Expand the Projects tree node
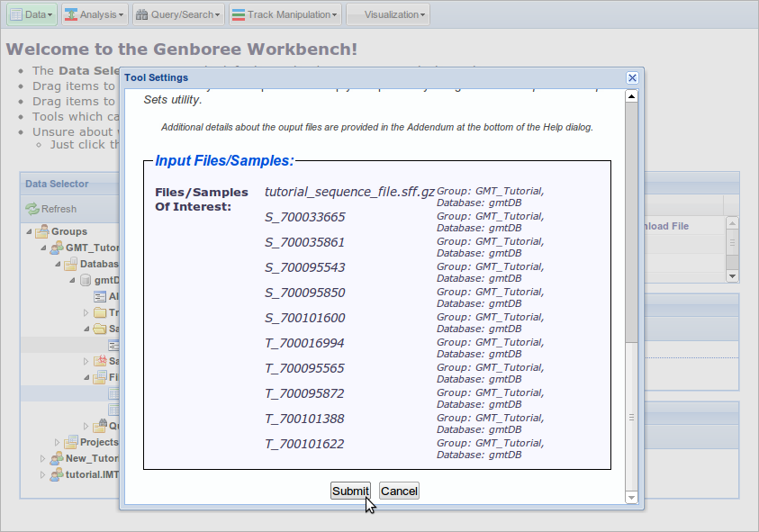Viewport: 759px width, 532px height. click(57, 442)
